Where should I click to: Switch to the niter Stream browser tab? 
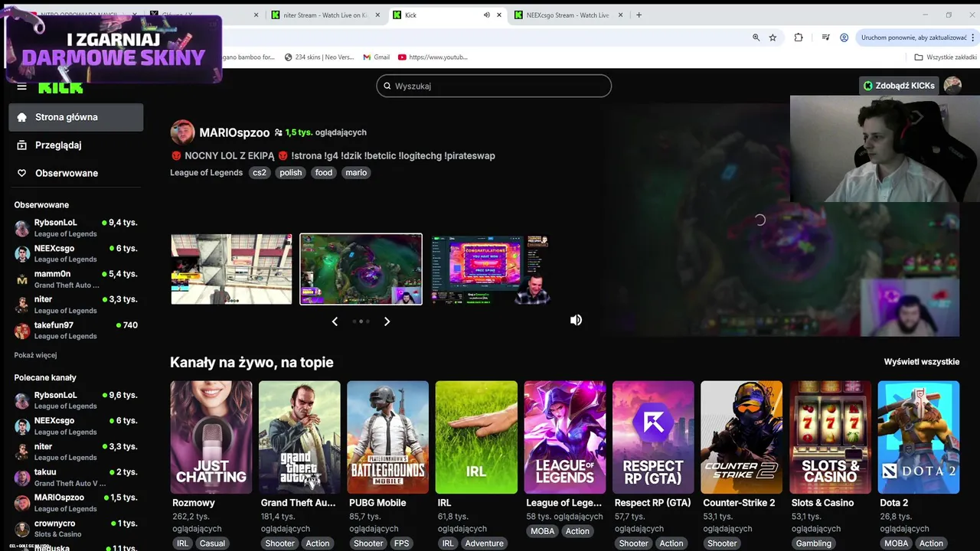[325, 15]
